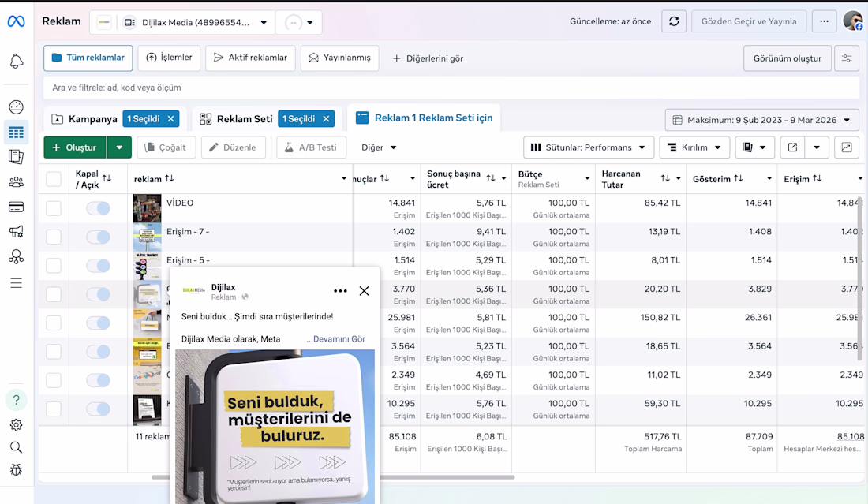Click Diğerlerini gör to add views

tap(428, 58)
